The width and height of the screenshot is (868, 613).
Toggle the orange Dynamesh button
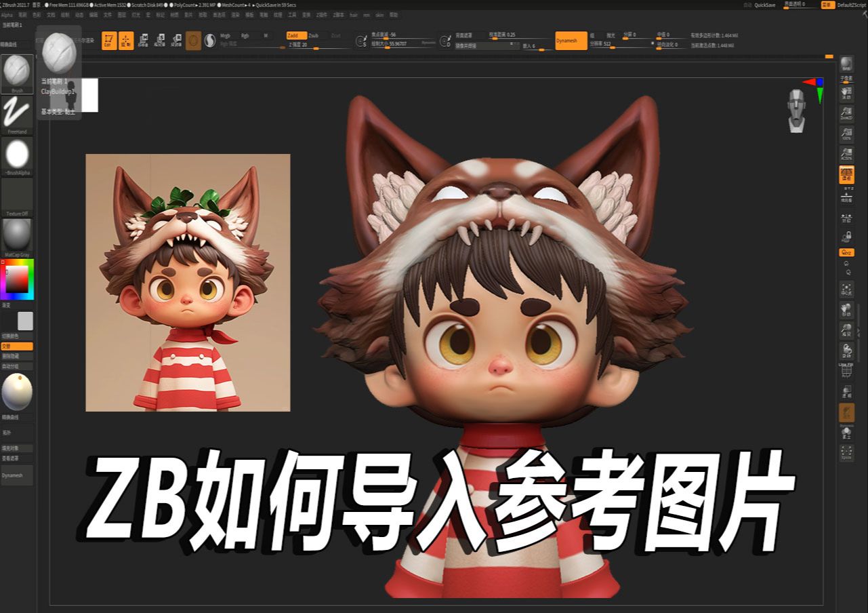(571, 41)
